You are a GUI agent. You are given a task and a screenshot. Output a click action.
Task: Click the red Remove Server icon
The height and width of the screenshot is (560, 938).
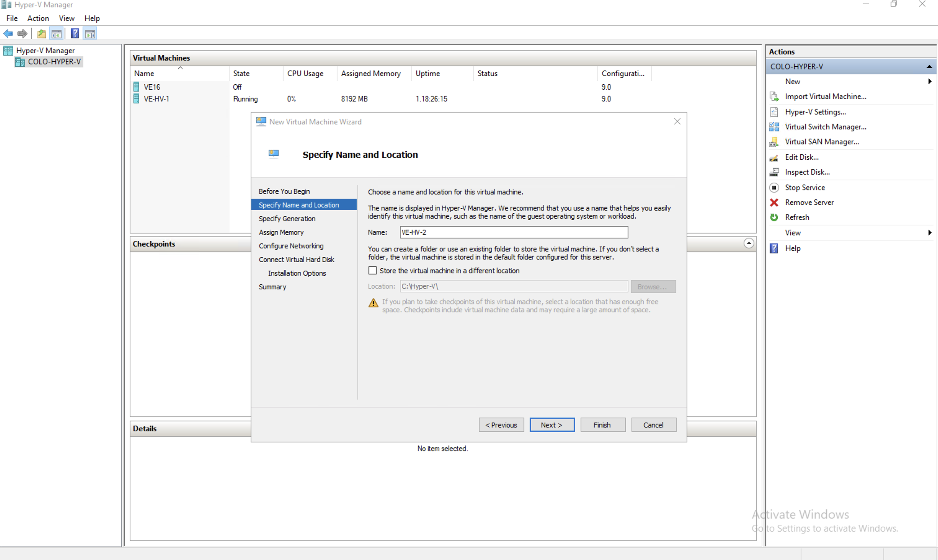click(x=774, y=203)
